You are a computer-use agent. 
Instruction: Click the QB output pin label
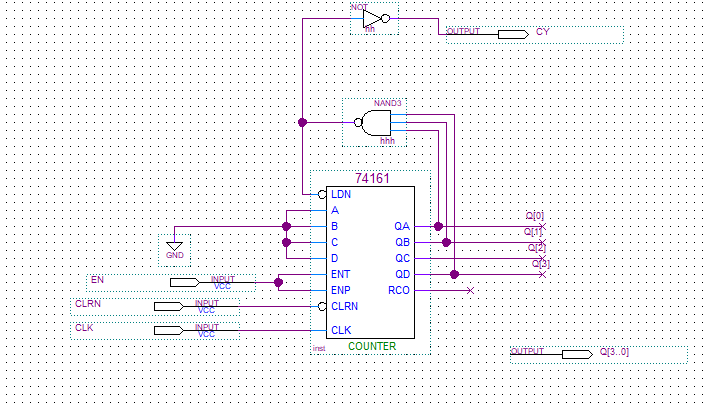tap(402, 243)
